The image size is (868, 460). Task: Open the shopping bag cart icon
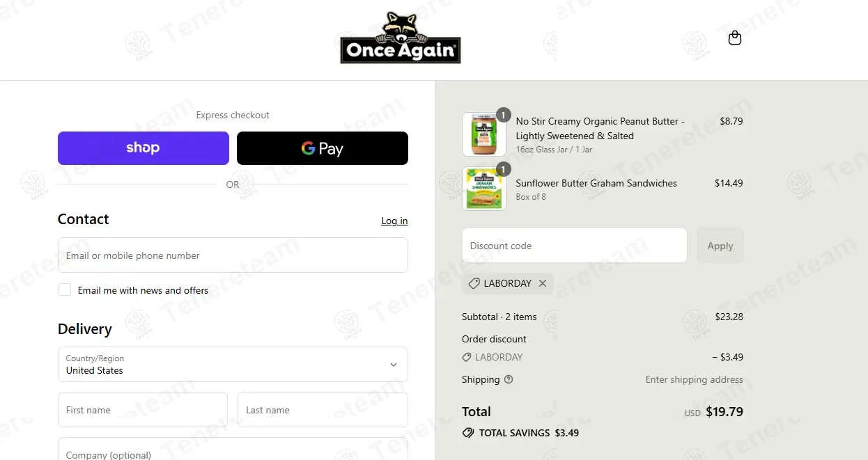coord(734,38)
